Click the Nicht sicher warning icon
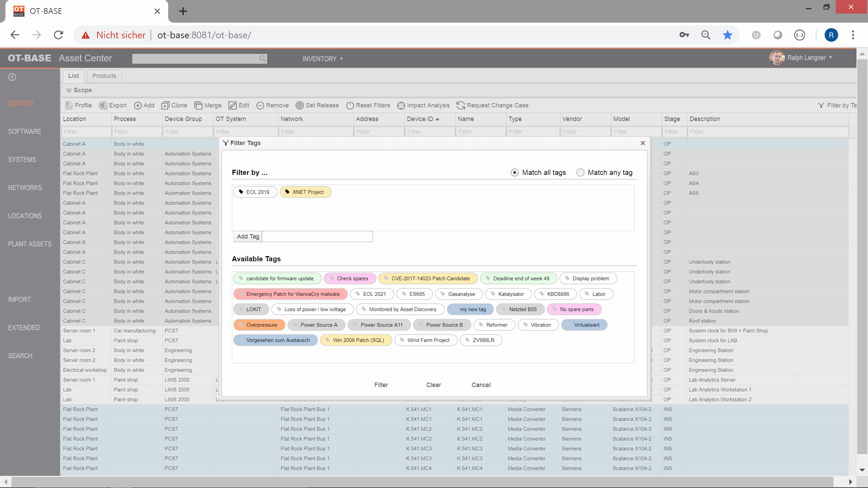This screenshot has width=868, height=488. (85, 35)
